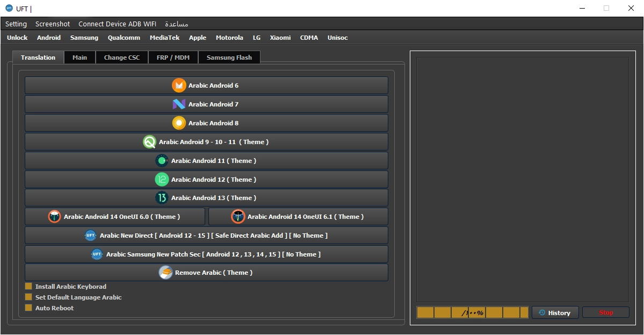Click the Android Q logo icon

[x=149, y=142]
